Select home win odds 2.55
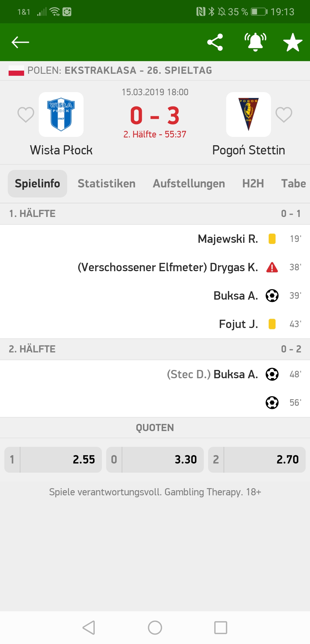 pyautogui.click(x=53, y=459)
